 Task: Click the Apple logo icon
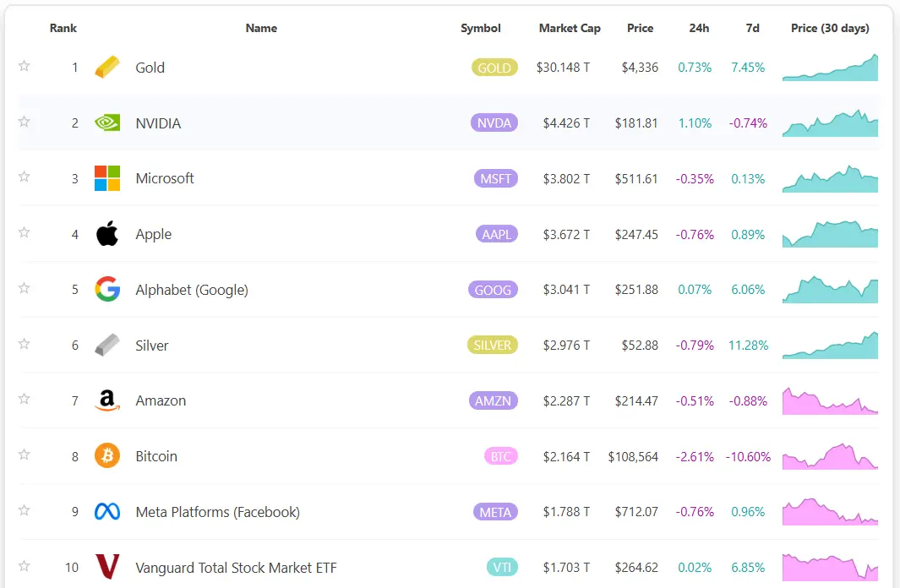(x=107, y=234)
